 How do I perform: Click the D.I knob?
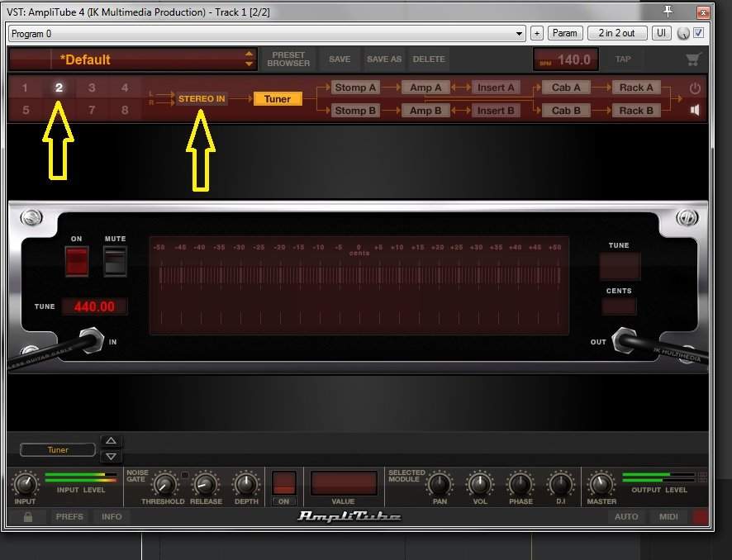(560, 484)
